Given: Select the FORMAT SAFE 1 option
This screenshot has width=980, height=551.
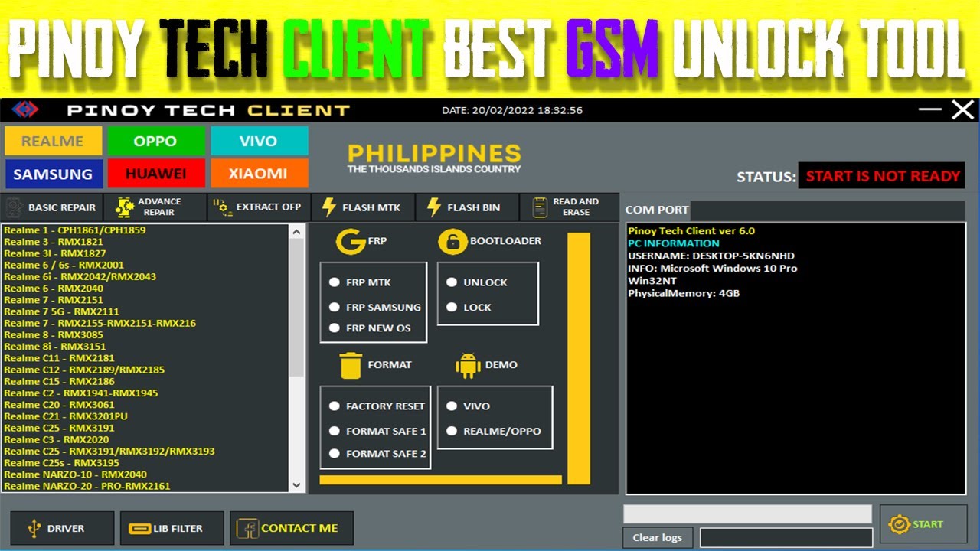Looking at the screenshot, I should tap(335, 431).
